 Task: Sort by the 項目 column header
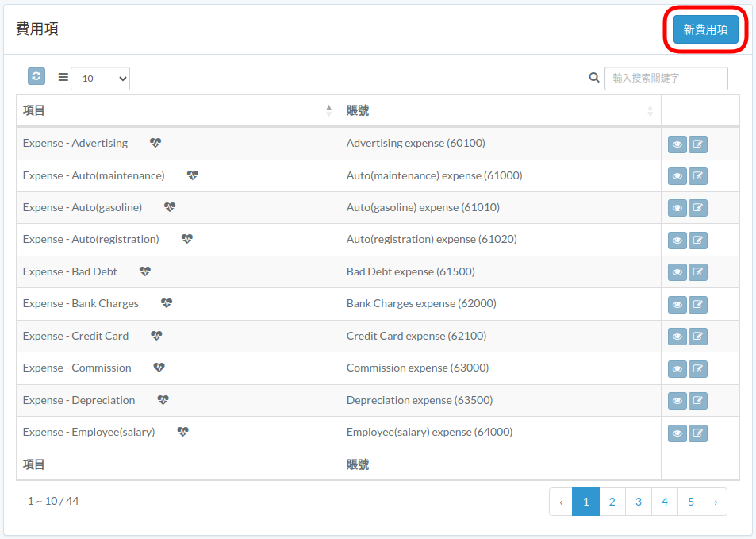[x=178, y=110]
